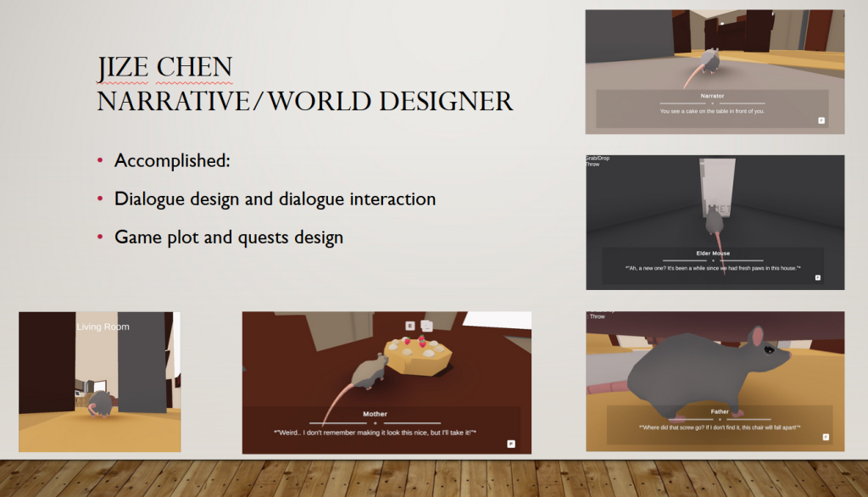Click "Where did that screw go?" dialogue line
The image size is (868, 497).
click(x=720, y=427)
